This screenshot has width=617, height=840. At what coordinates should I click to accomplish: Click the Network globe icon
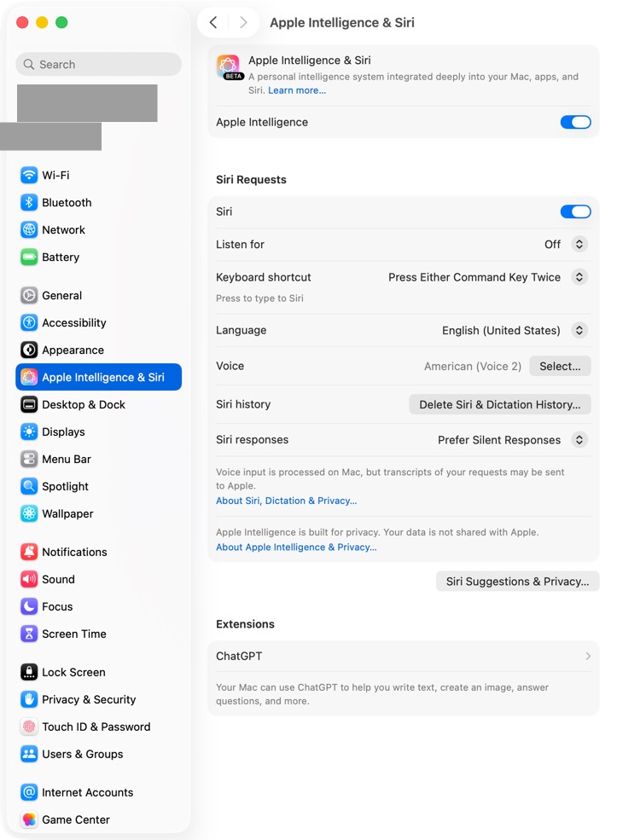29,229
